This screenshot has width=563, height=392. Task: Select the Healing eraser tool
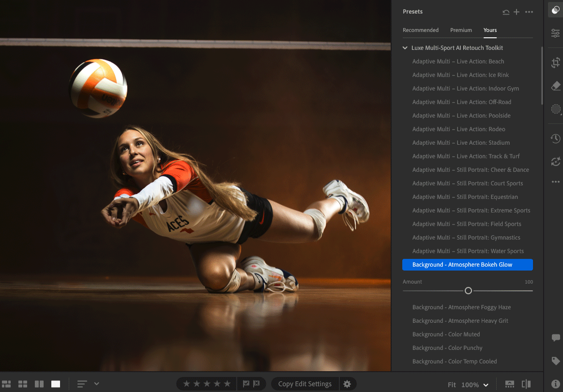tap(555, 86)
